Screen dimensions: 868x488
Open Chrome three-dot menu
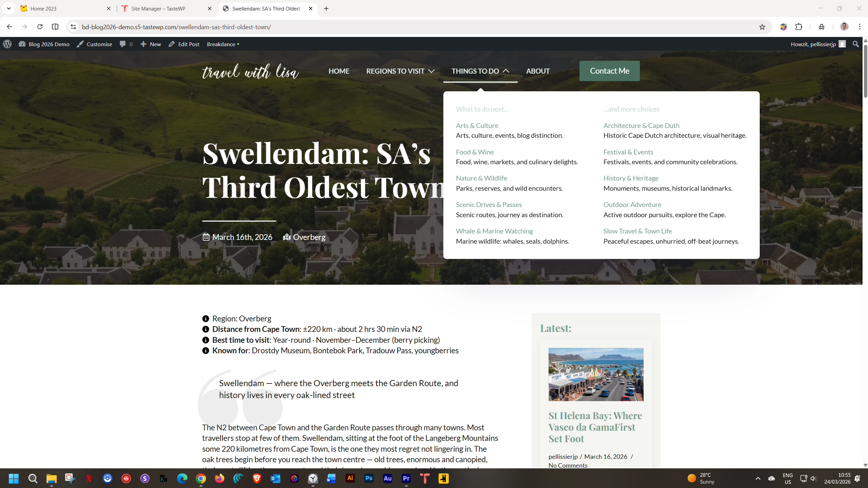tap(860, 27)
